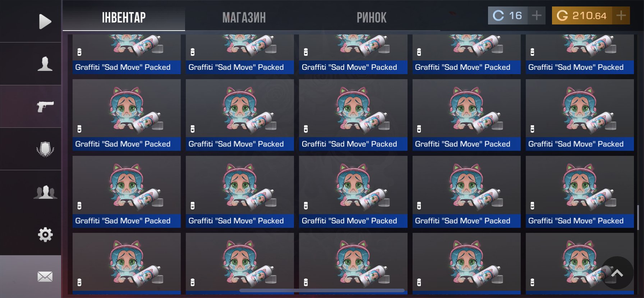
Task: Tap the scroll-to-top chevron button
Action: 617,273
